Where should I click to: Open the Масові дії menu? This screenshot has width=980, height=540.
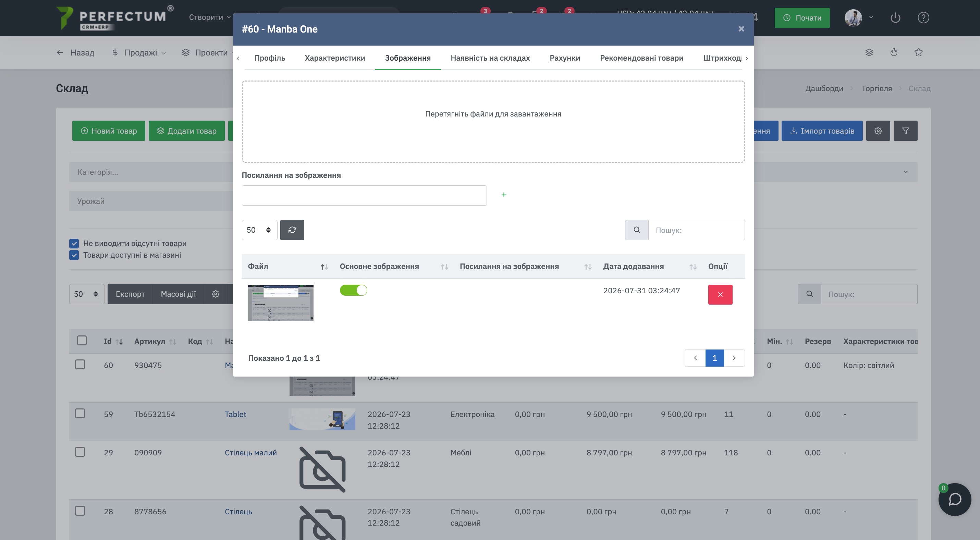[x=178, y=294]
